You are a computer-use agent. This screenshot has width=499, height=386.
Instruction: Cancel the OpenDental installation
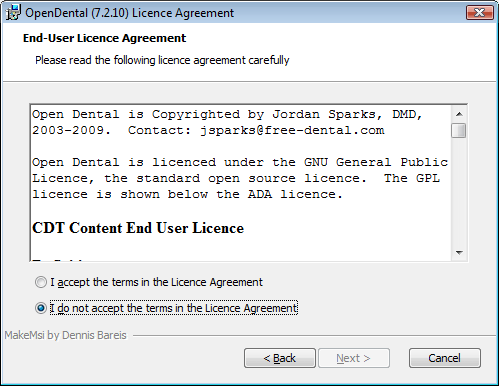(x=445, y=358)
